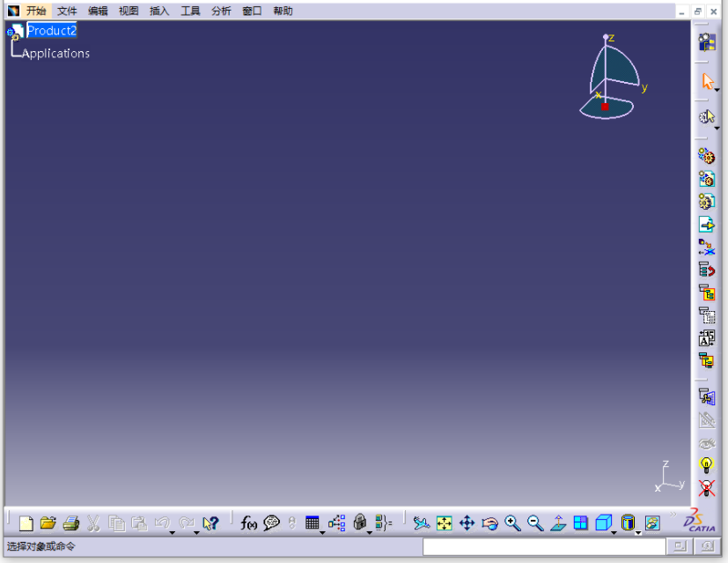Open the gear-cursor selection icon dropdown
The width and height of the screenshot is (728, 563).
[x=717, y=129]
